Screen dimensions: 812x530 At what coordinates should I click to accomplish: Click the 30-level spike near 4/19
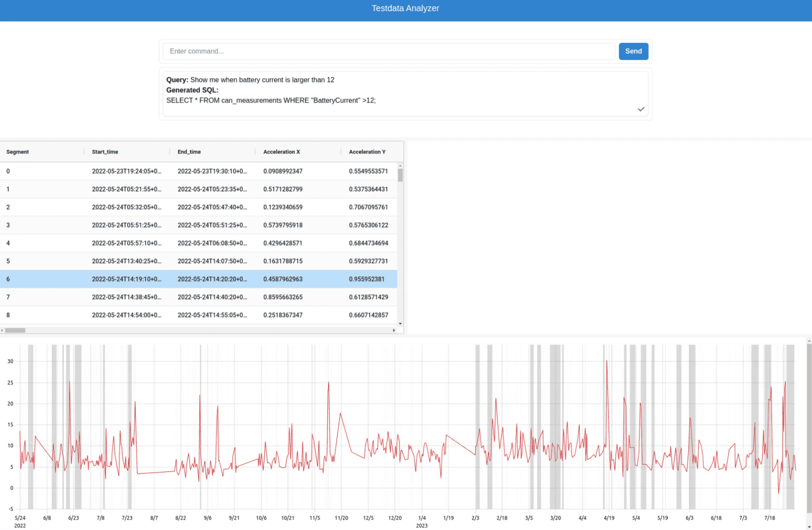coord(607,361)
